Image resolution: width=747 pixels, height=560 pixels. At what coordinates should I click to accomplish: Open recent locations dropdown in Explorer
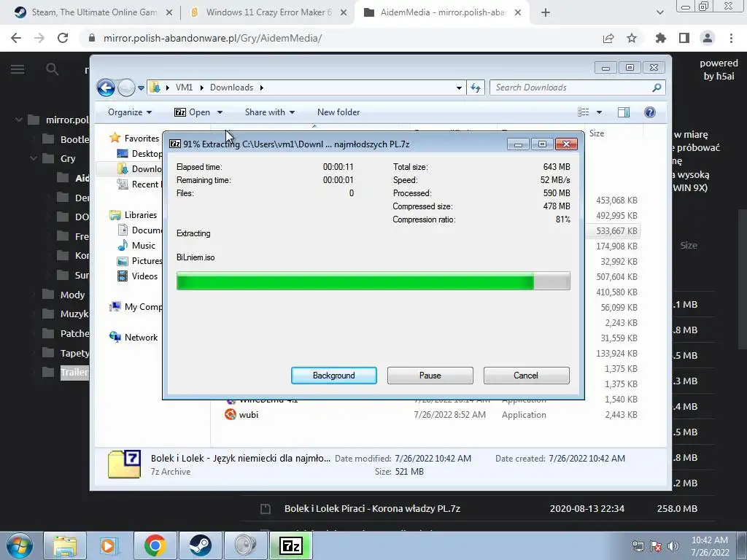tap(141, 88)
